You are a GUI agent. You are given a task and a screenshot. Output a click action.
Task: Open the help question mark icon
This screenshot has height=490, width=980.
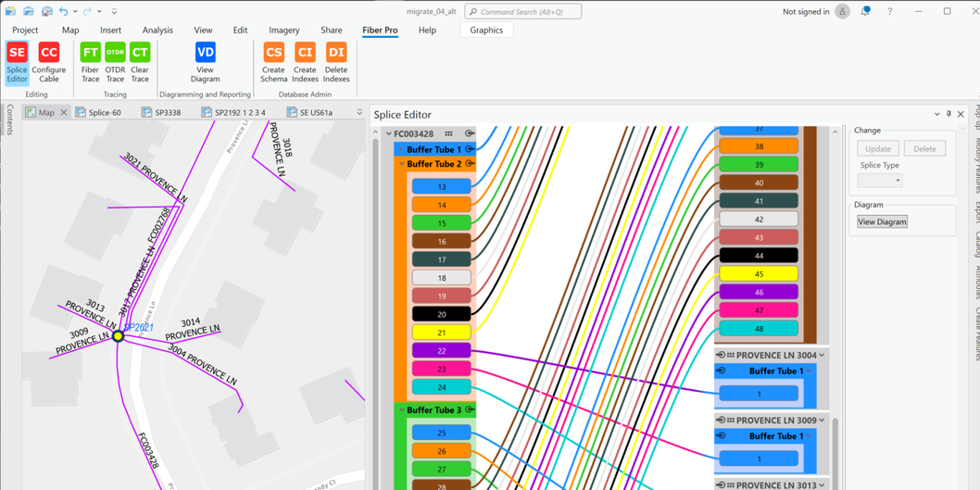coord(889,11)
